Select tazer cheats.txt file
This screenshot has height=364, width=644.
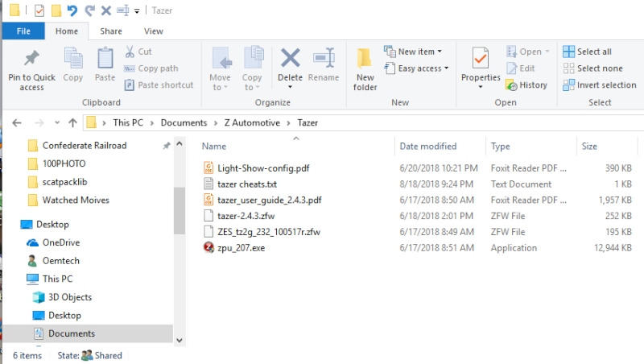(x=247, y=184)
